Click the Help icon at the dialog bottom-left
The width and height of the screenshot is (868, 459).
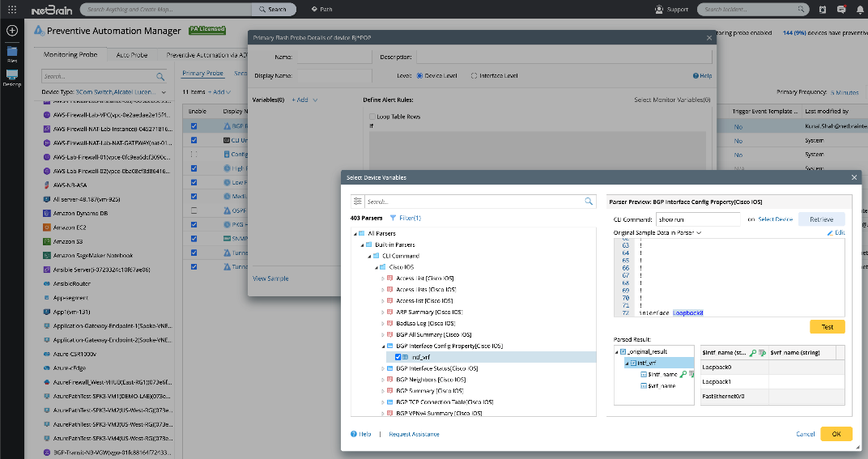[354, 434]
